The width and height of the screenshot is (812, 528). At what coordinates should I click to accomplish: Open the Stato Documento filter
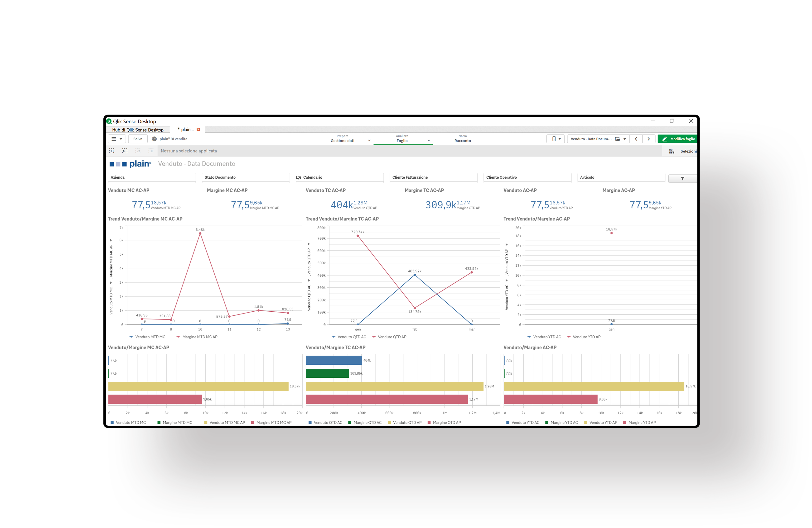point(246,178)
